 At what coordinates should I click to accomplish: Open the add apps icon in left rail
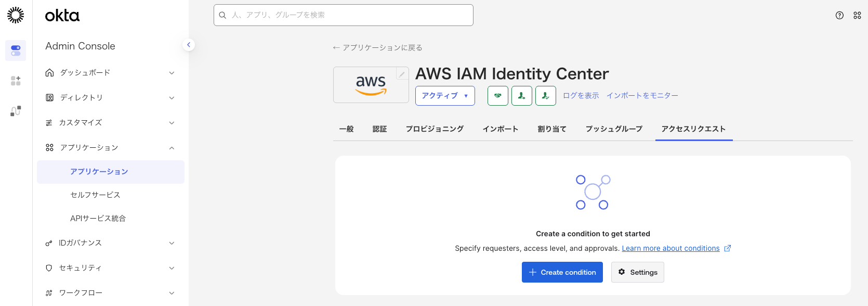tap(16, 81)
